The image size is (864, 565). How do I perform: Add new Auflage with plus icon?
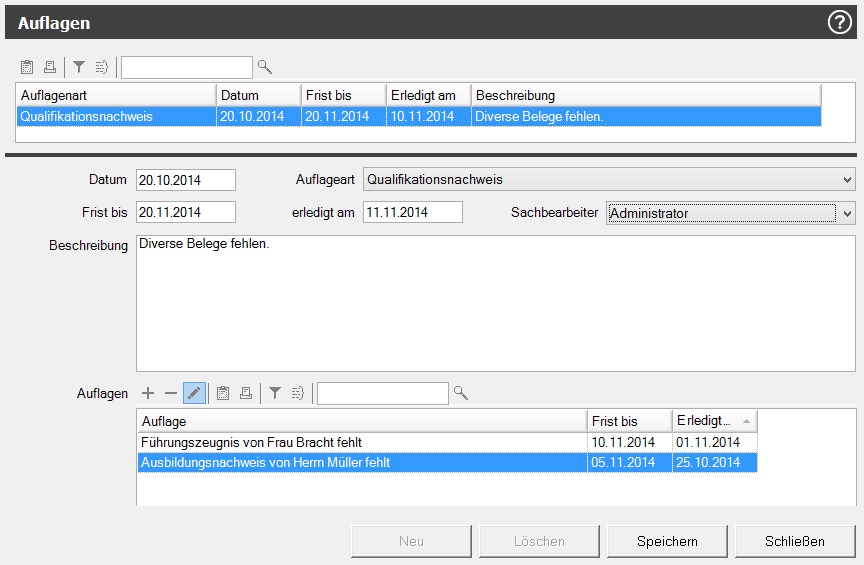click(x=148, y=394)
